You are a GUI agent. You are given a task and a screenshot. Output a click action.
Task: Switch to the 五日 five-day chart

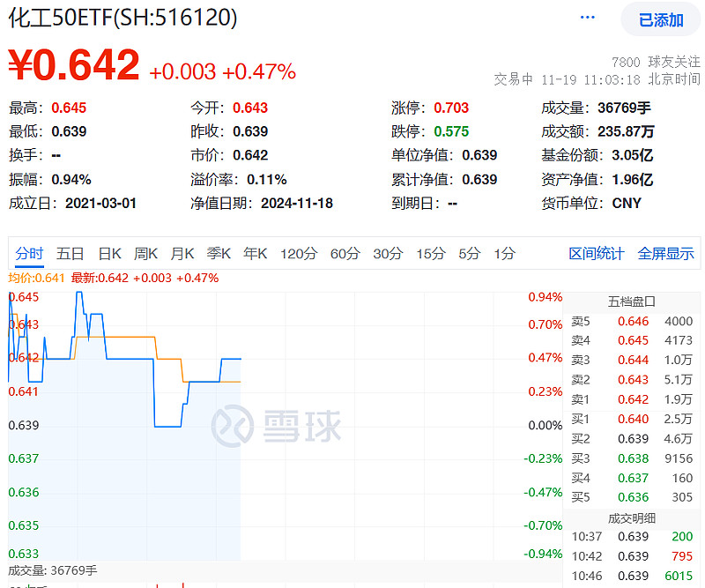pyautogui.click(x=70, y=253)
